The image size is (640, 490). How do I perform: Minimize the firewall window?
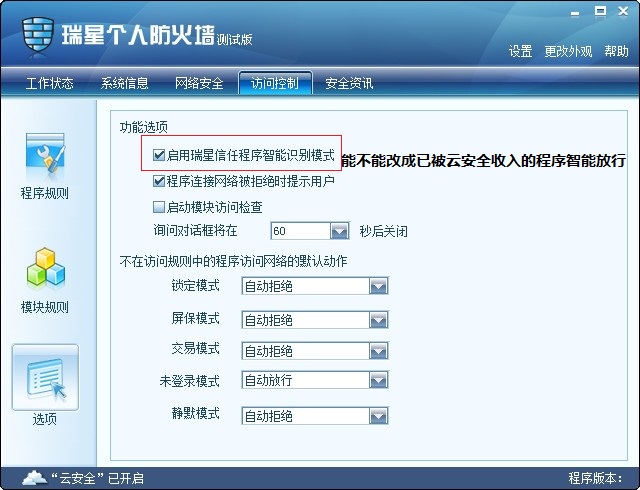[x=576, y=13]
